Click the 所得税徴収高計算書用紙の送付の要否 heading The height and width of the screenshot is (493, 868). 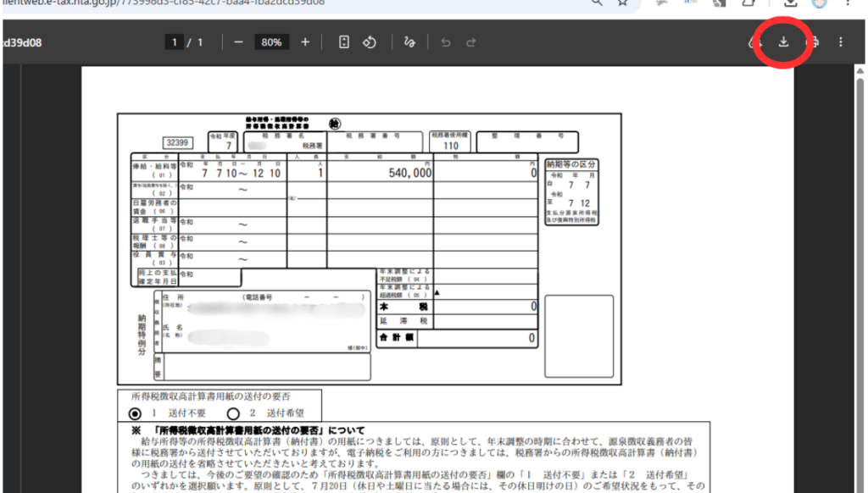(211, 396)
